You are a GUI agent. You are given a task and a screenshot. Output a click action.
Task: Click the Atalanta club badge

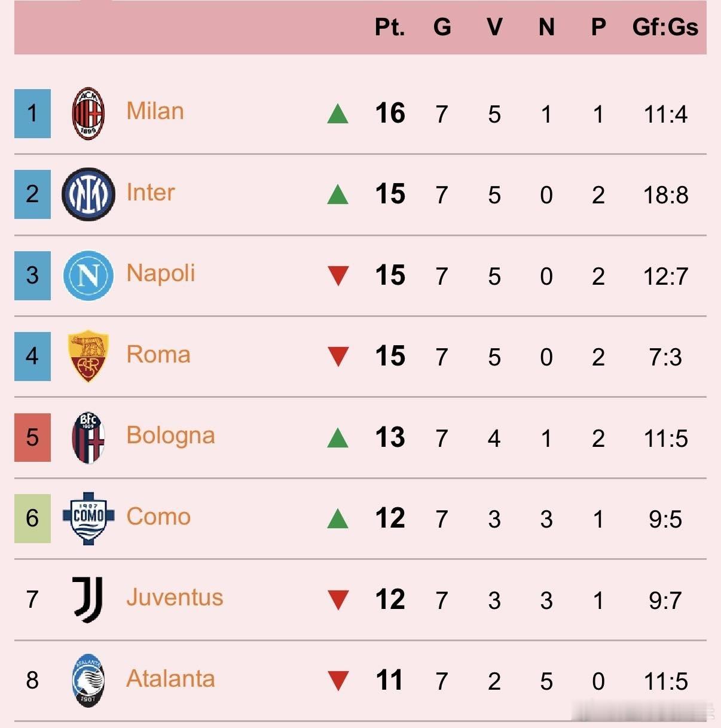click(88, 680)
